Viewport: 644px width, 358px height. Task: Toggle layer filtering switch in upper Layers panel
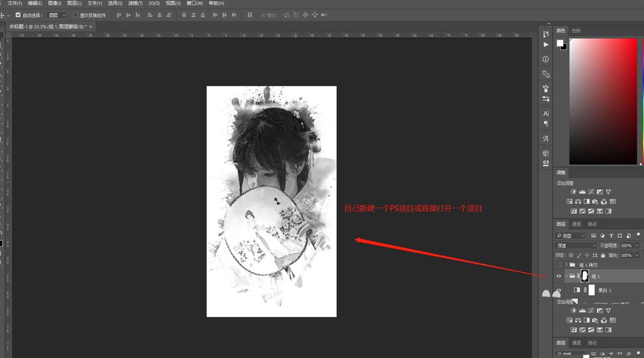click(x=638, y=236)
